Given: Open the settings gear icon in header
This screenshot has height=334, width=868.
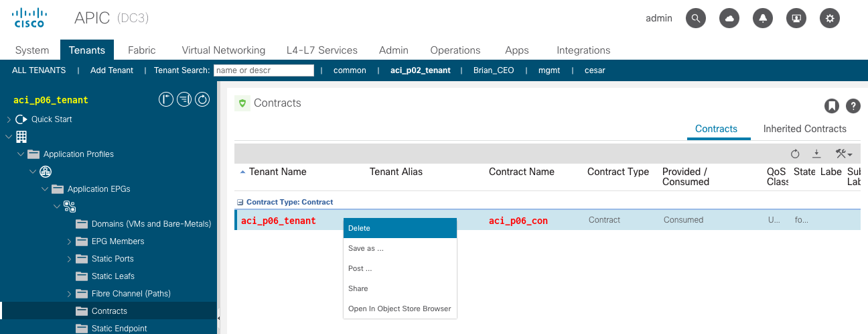Looking at the screenshot, I should pyautogui.click(x=830, y=18).
